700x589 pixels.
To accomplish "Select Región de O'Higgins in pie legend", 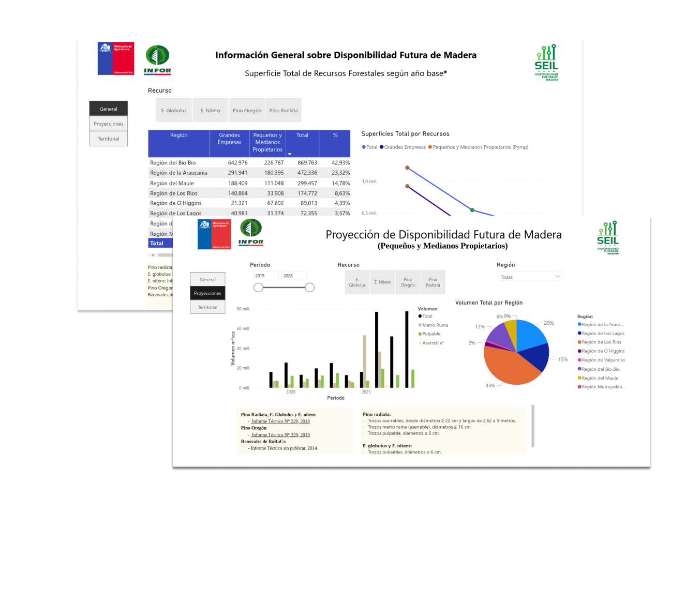I will 601,351.
